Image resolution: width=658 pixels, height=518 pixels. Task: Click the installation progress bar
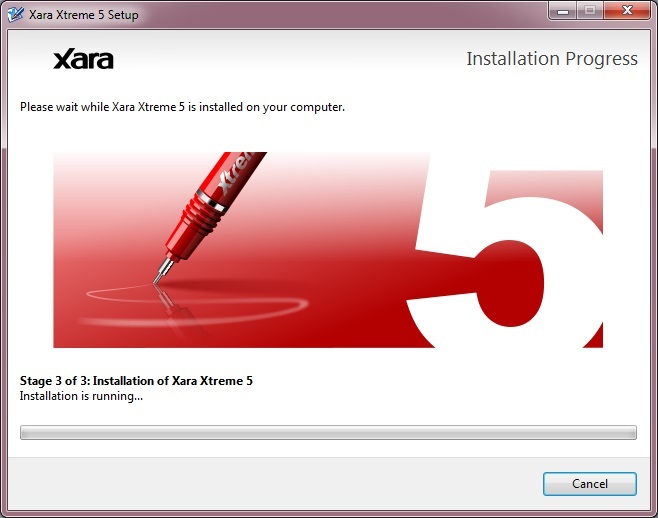(x=328, y=432)
